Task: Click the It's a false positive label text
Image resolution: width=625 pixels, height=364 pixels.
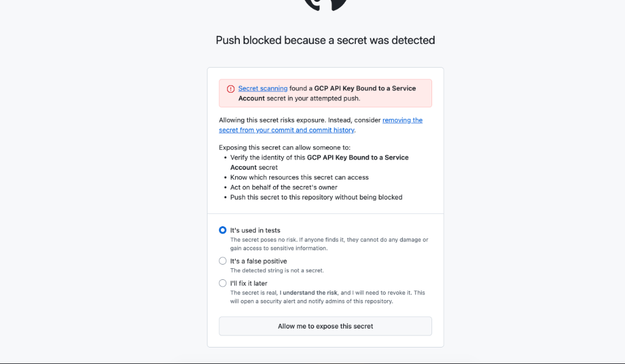Action: (x=258, y=261)
